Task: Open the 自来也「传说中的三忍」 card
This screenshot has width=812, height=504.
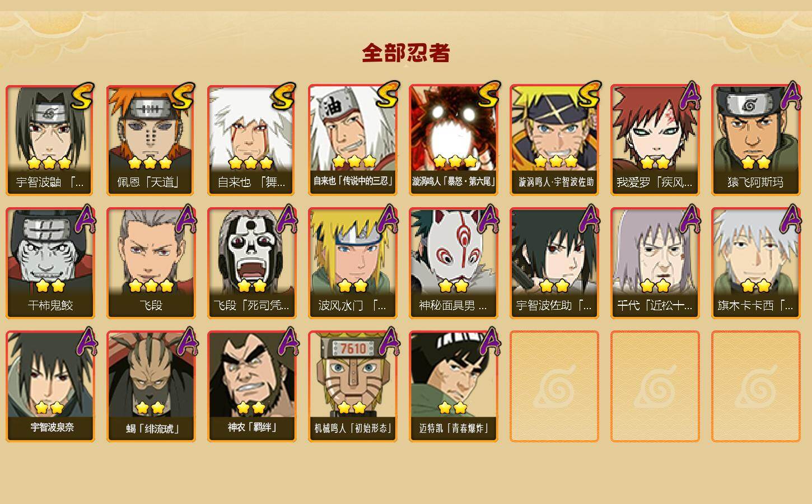Action: click(352, 140)
